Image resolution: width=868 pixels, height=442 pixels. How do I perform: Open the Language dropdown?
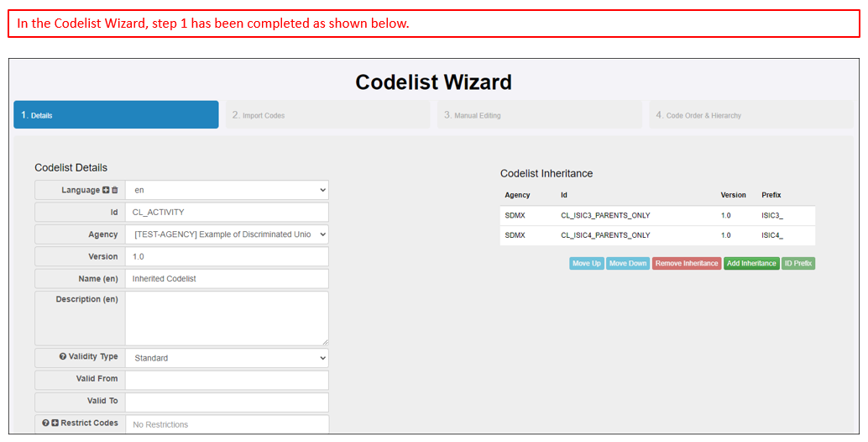(227, 191)
